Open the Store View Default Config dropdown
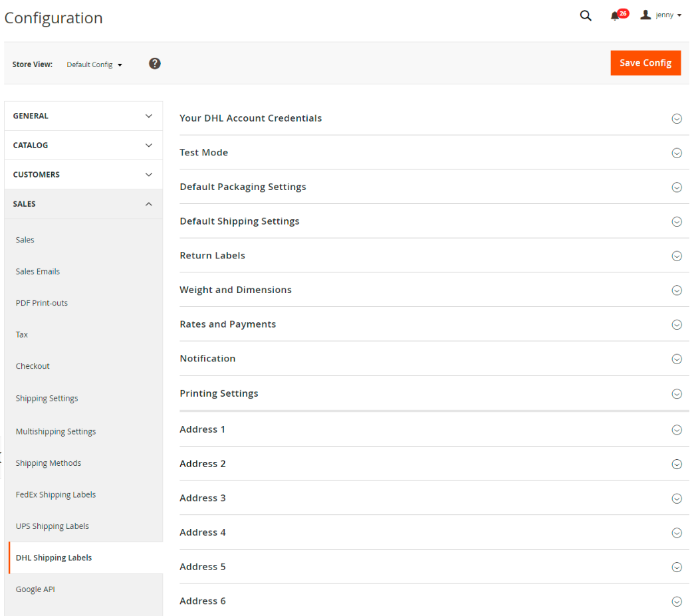 click(x=94, y=64)
